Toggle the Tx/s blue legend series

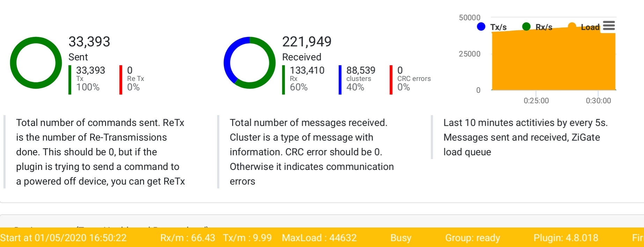coord(492,27)
